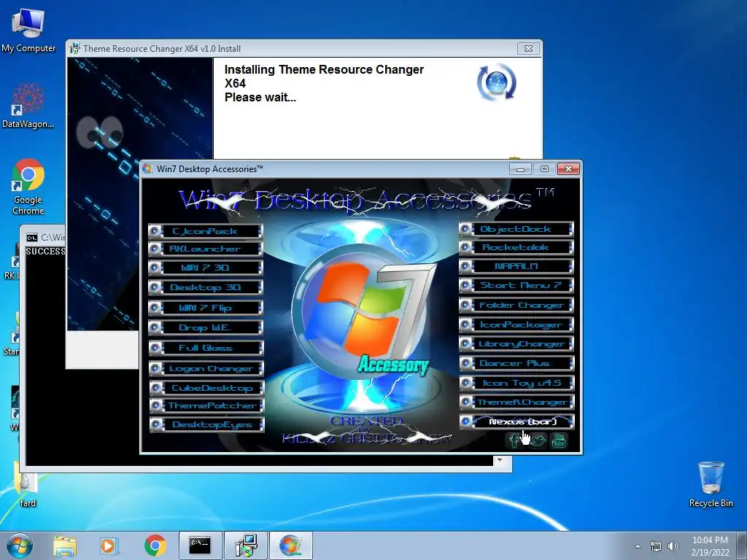Open the volume speaker tray icon
This screenshot has height=560, width=747.
(673, 546)
